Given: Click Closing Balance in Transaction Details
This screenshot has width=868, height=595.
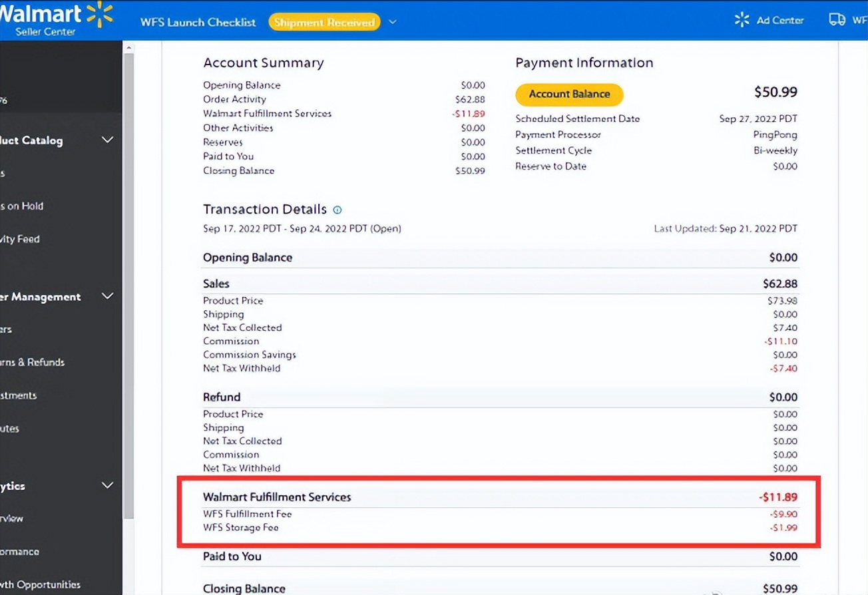Looking at the screenshot, I should [244, 588].
